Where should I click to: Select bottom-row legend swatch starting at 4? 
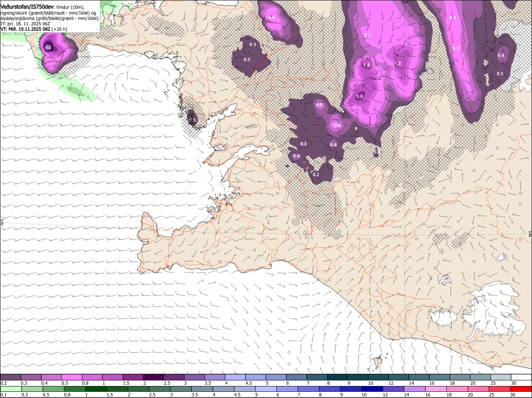click(x=224, y=389)
